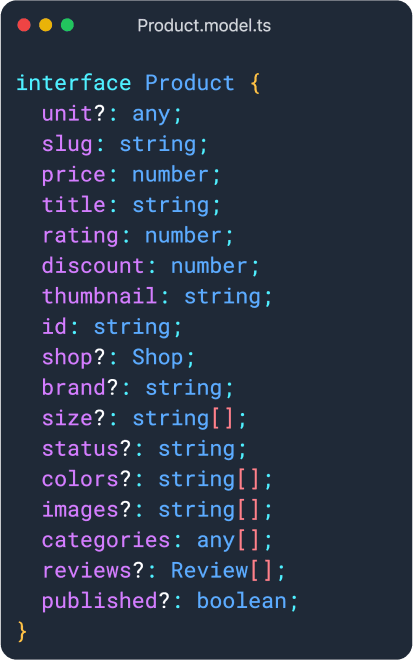The width and height of the screenshot is (413, 660).
Task: Click the opening yellow curly brace
Action: [x=255, y=83]
